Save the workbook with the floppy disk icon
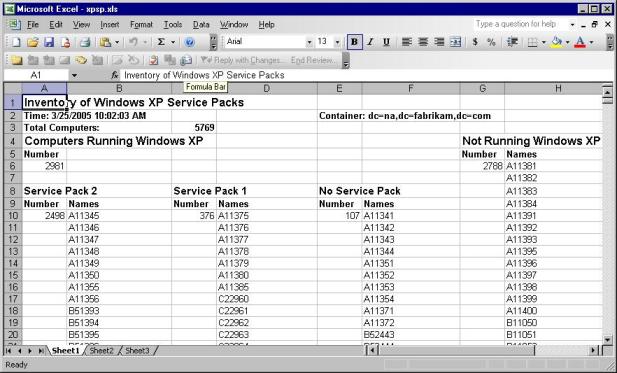 coord(49,42)
